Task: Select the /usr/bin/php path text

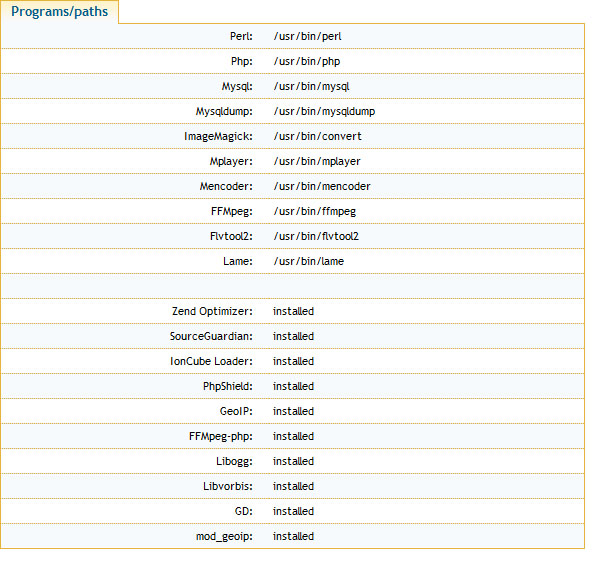Action: (307, 61)
